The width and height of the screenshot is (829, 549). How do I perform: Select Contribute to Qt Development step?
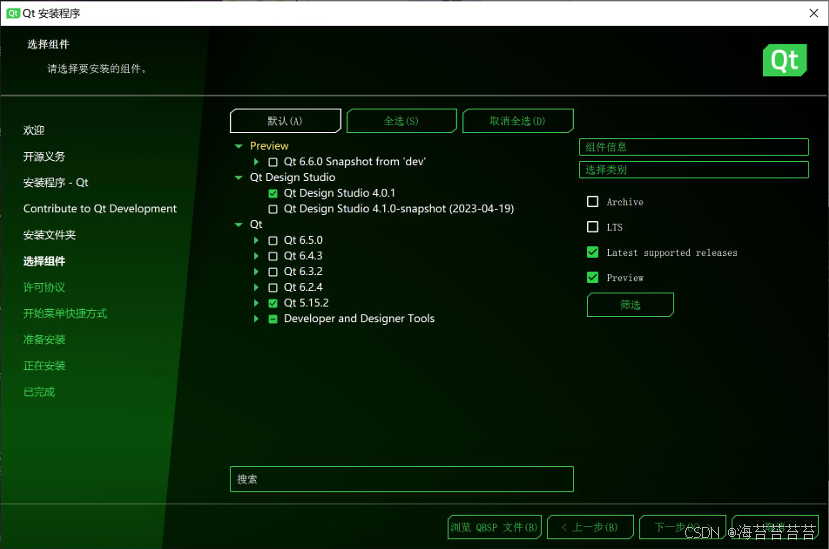100,209
